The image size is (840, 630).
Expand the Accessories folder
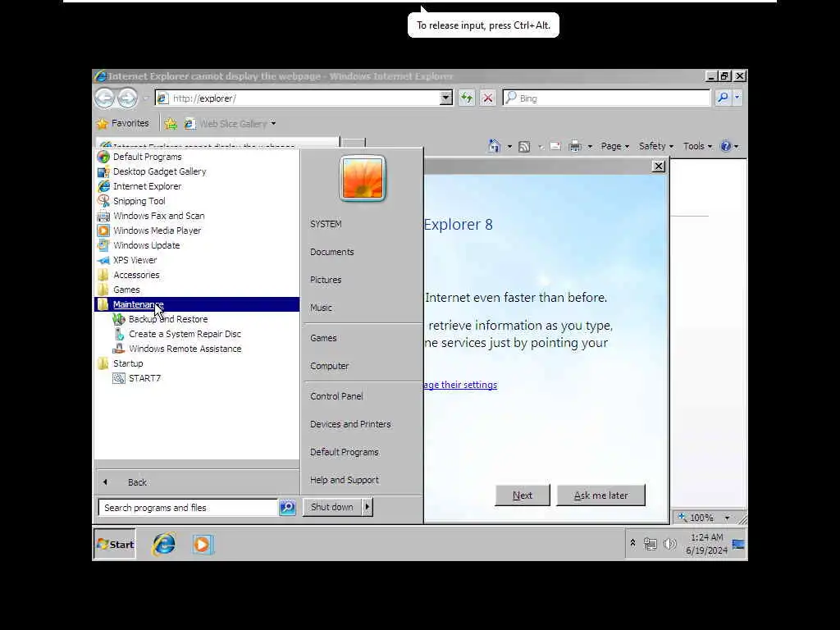[136, 275]
